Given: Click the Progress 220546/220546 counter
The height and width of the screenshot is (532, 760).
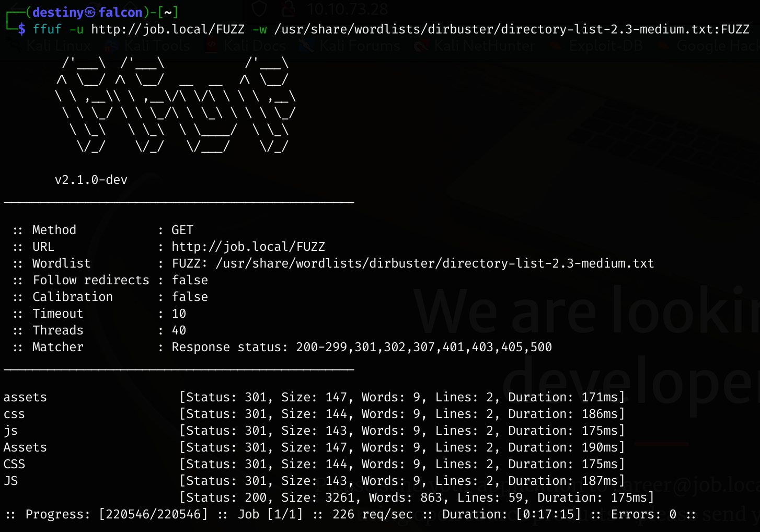Looking at the screenshot, I should coord(153,514).
